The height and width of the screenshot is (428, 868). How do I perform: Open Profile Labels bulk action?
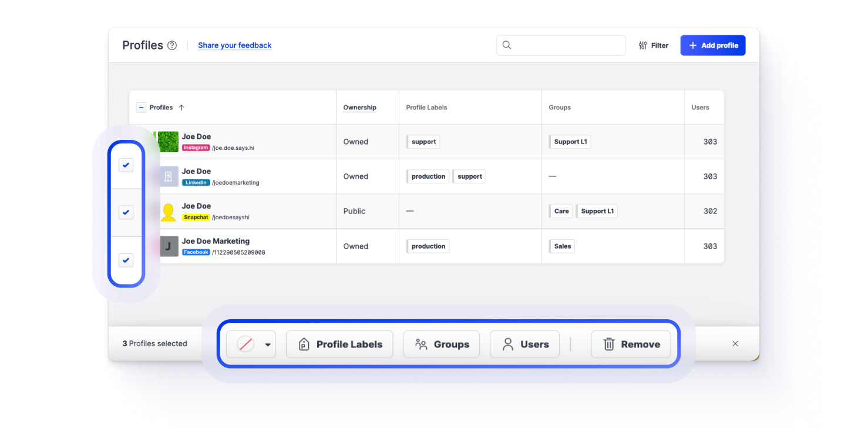[x=340, y=345]
